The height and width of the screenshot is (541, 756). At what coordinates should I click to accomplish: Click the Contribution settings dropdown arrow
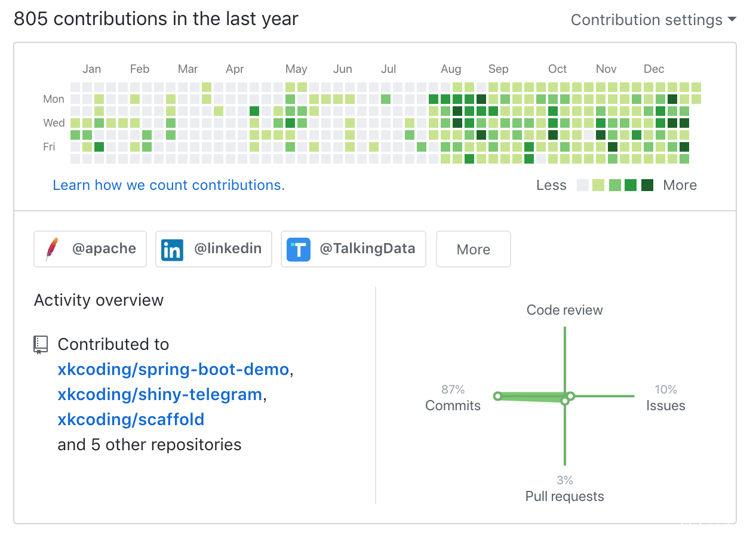point(732,20)
